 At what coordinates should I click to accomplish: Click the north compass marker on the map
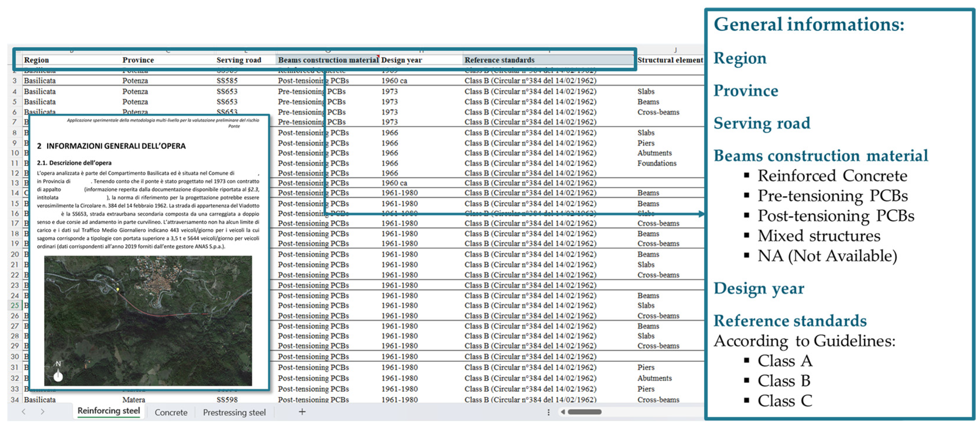click(x=58, y=371)
